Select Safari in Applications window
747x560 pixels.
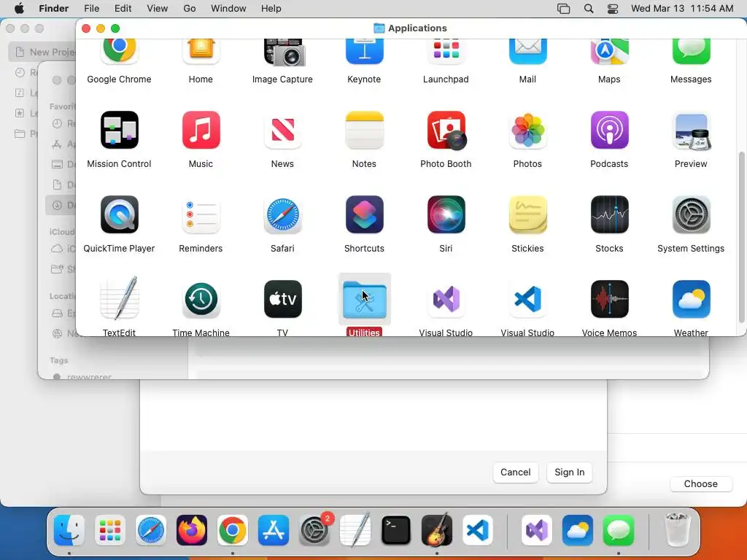tap(282, 215)
